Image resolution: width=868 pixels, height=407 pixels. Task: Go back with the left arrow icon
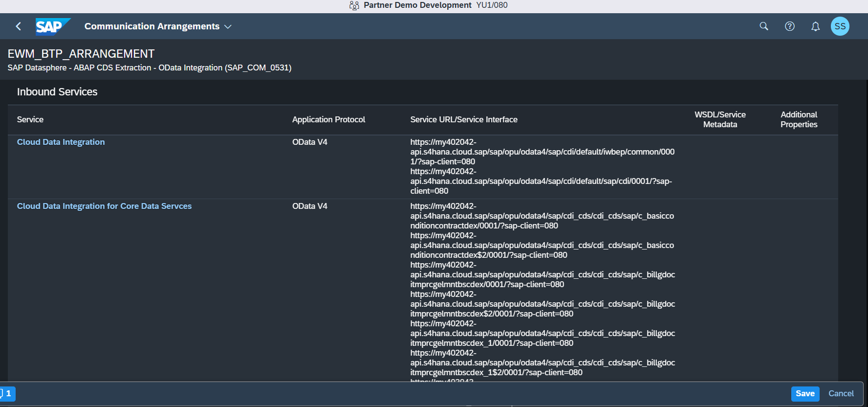tap(19, 26)
